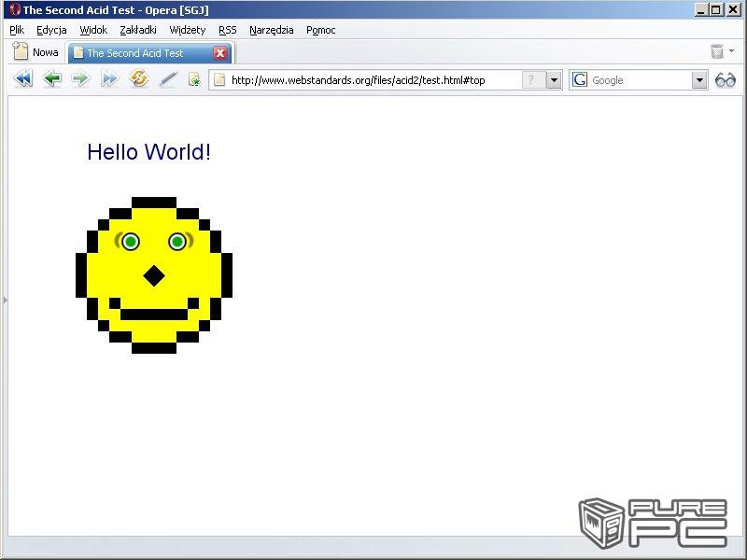Click the Fast Forward button
This screenshot has width=747, height=560.
109,78
